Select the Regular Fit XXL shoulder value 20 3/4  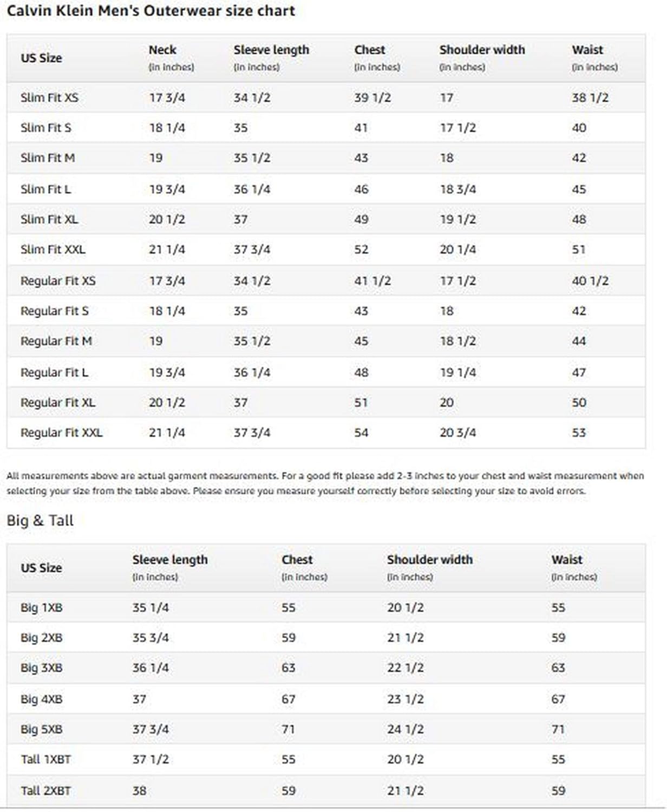pos(458,433)
